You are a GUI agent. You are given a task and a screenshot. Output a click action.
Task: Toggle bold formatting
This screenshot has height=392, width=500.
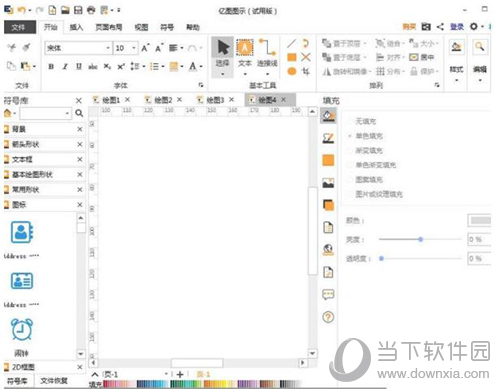pos(51,67)
